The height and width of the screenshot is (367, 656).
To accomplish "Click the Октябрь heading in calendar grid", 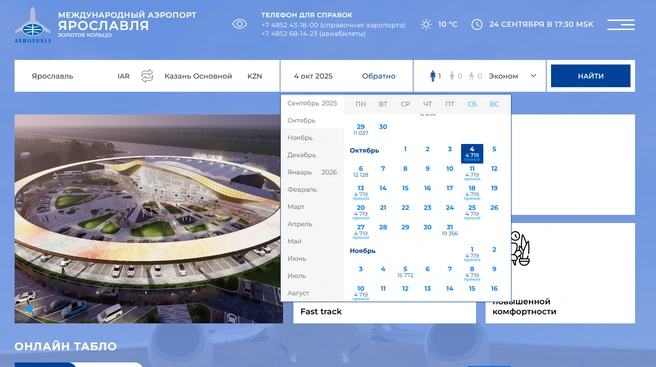I will click(364, 150).
